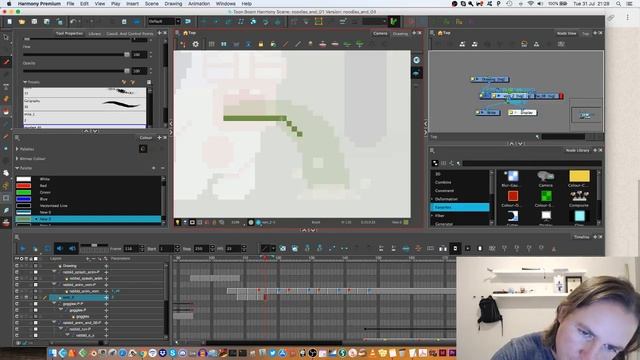Click the Open scene folder icon

pyautogui.click(x=22, y=21)
